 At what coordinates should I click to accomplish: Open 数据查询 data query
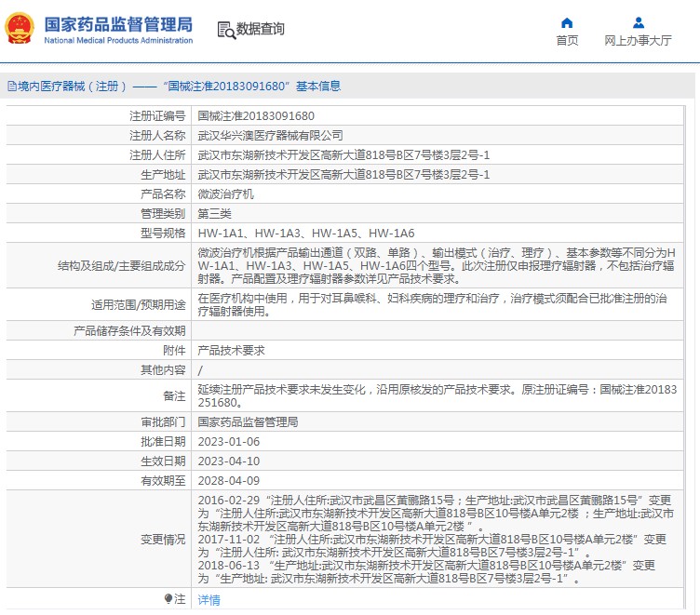tap(261, 29)
